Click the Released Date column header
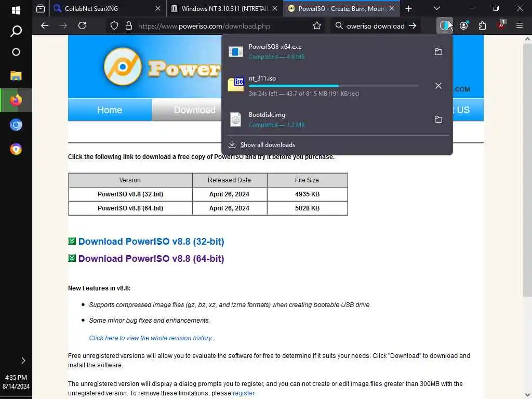 [229, 180]
